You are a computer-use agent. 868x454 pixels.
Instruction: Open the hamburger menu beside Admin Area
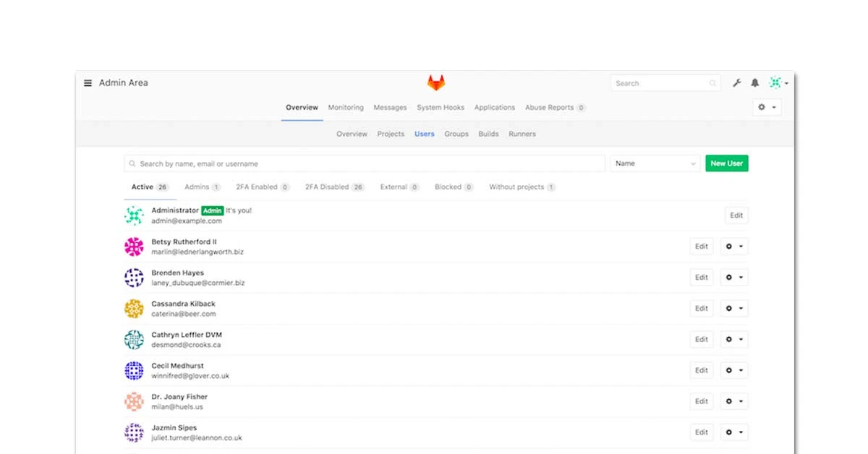coord(88,82)
